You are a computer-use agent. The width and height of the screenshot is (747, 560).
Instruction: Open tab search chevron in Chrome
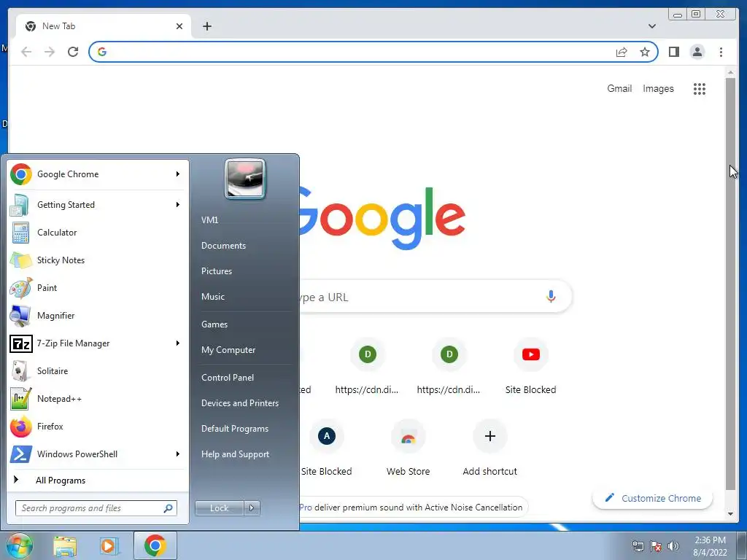tap(652, 26)
